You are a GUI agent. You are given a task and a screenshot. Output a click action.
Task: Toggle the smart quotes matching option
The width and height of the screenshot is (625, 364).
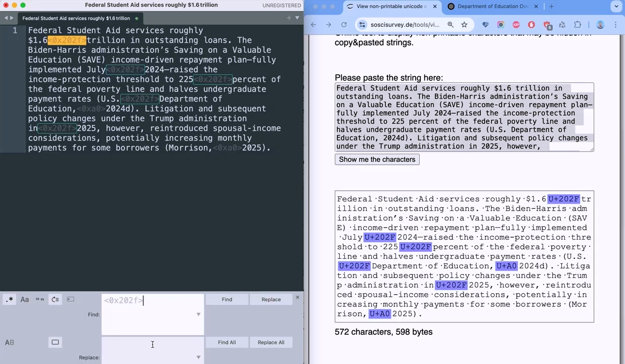[x=40, y=299]
